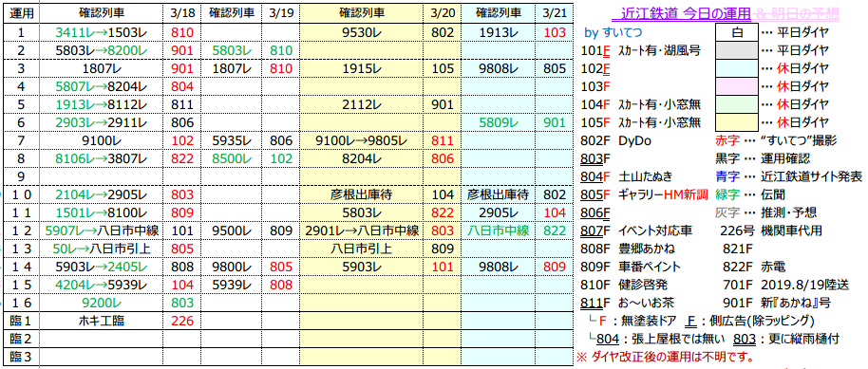Click legend entry 822F 赤電

tap(753, 266)
